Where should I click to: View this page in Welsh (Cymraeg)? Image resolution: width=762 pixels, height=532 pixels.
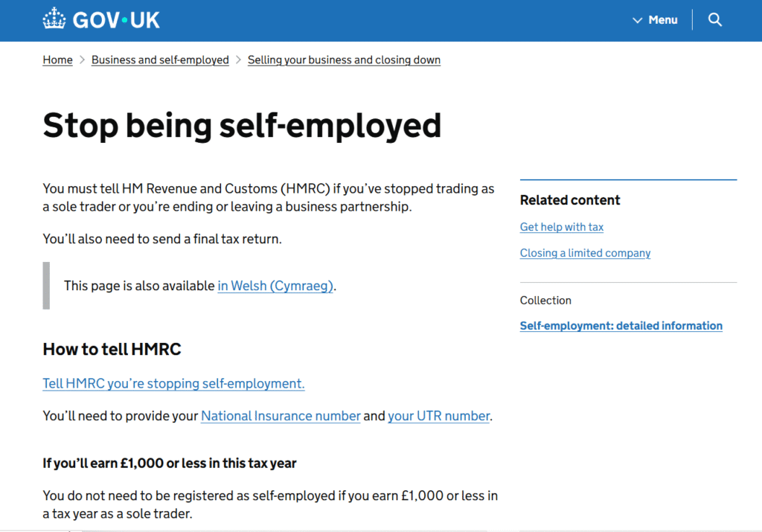click(275, 285)
